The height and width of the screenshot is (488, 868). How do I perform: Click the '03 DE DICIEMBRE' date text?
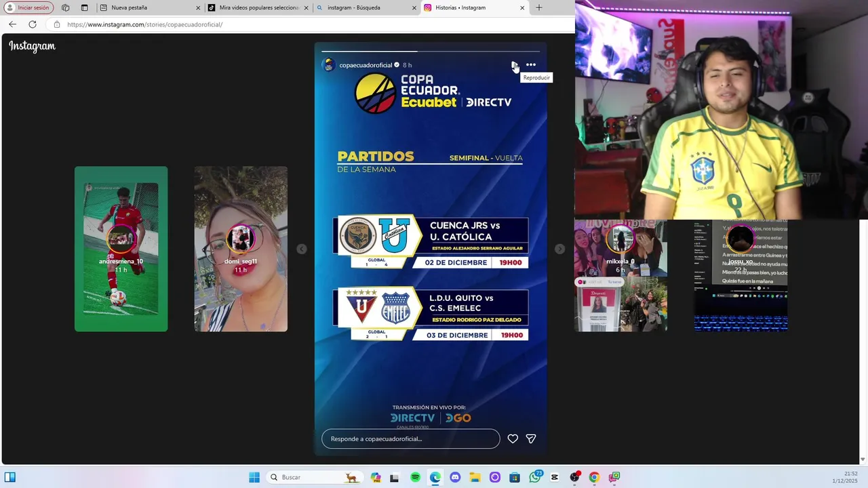tap(457, 335)
